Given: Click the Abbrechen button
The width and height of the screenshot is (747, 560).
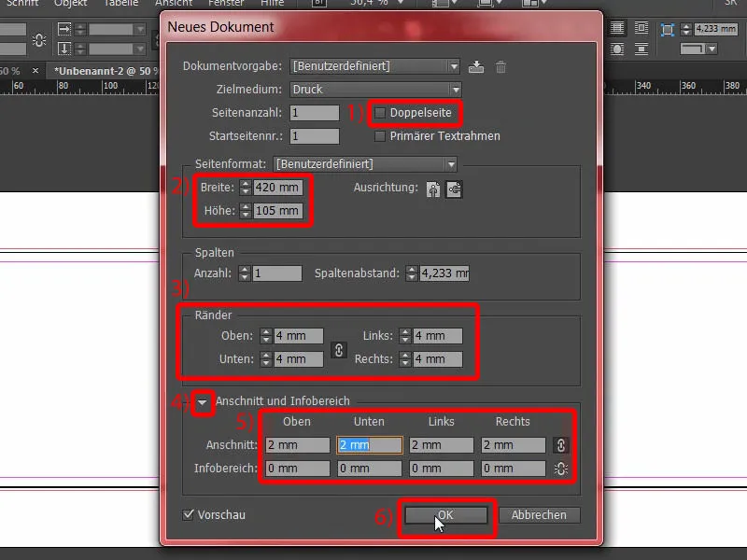Looking at the screenshot, I should (539, 515).
